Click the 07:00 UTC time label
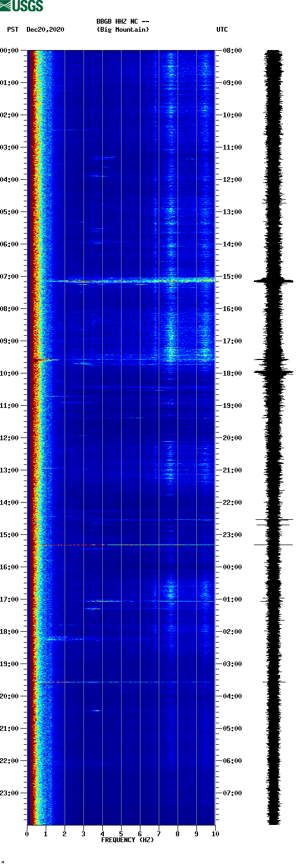The width and height of the screenshot is (297, 868). 232,793
